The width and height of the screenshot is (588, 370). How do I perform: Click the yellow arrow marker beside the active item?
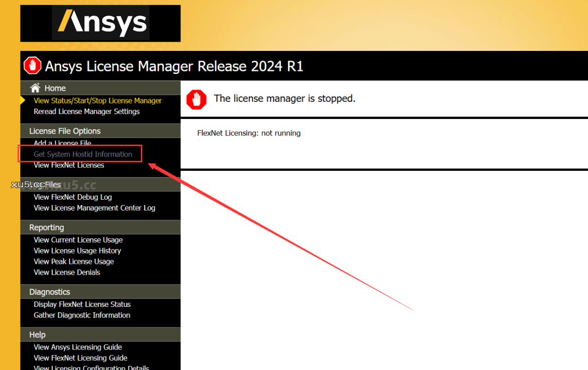22,100
